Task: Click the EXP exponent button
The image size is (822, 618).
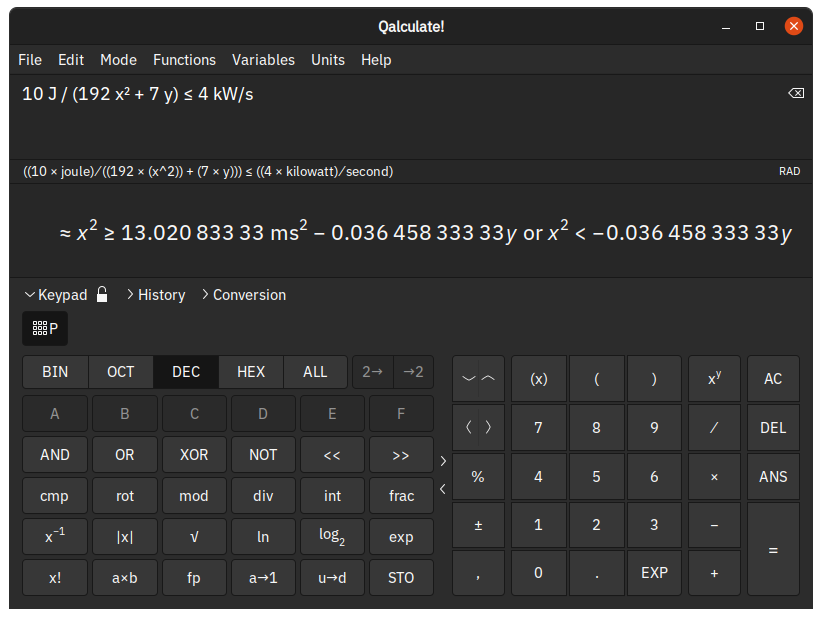Action: click(x=654, y=572)
